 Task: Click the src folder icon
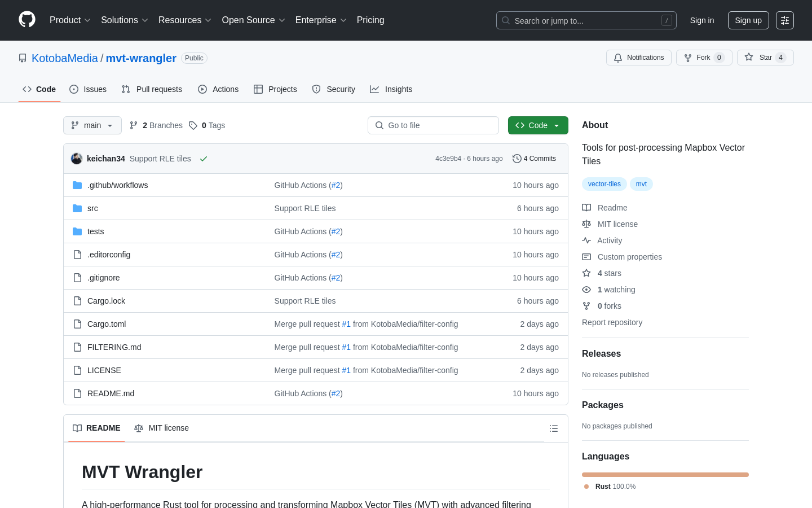click(x=77, y=208)
